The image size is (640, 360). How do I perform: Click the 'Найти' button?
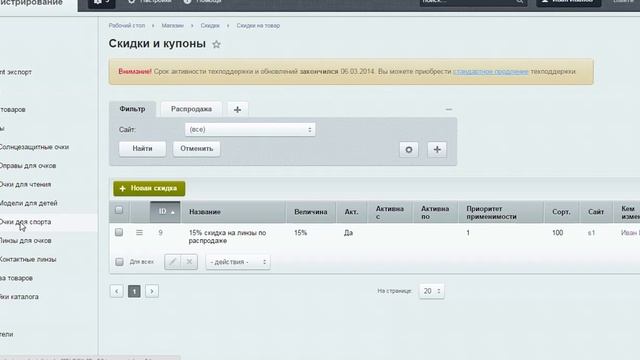[x=142, y=149]
